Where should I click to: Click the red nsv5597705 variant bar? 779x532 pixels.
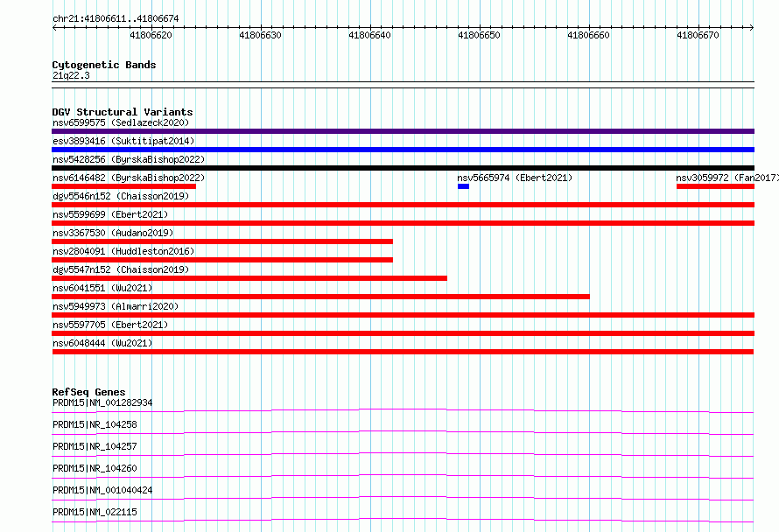click(x=403, y=333)
